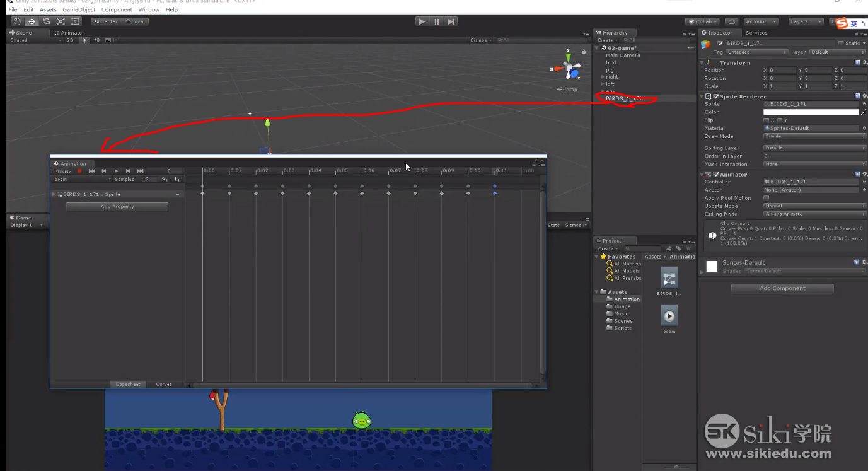Check the Flip Y checkbox

pos(780,120)
